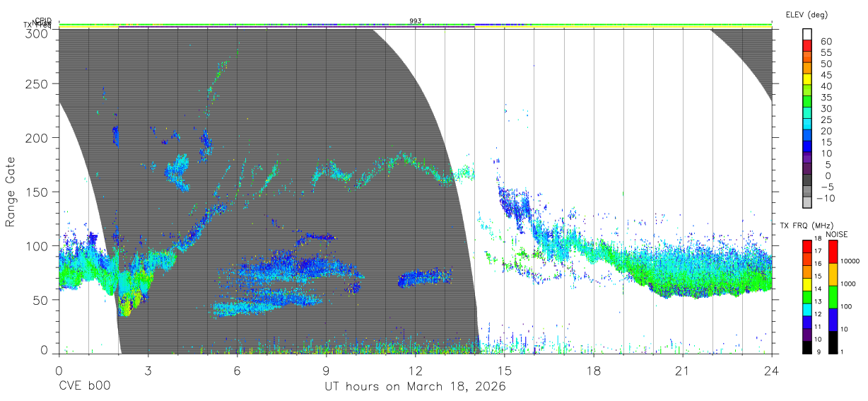Click the 100 tick on Range Gate axis
The height and width of the screenshot is (401, 868).
[x=37, y=245]
